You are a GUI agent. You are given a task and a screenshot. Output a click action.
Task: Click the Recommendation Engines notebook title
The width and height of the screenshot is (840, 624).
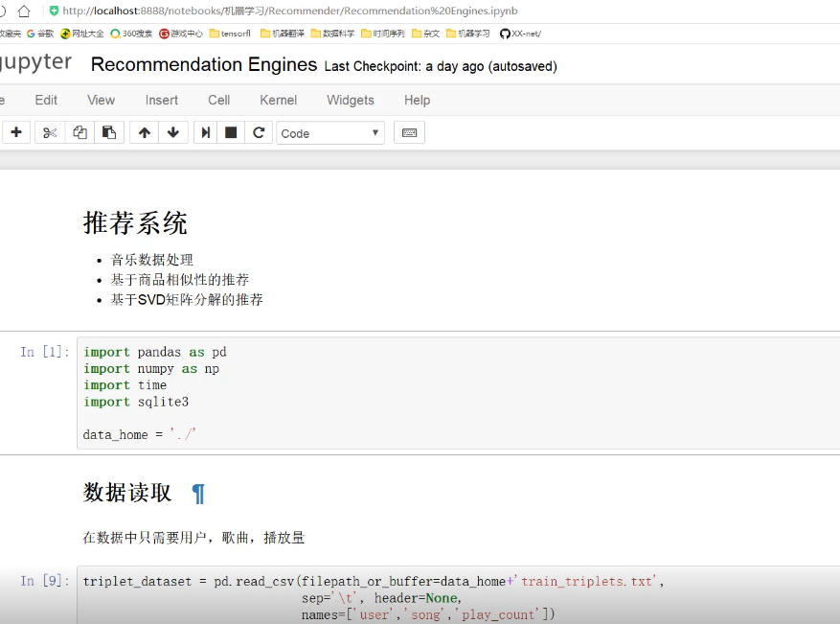coord(204,65)
